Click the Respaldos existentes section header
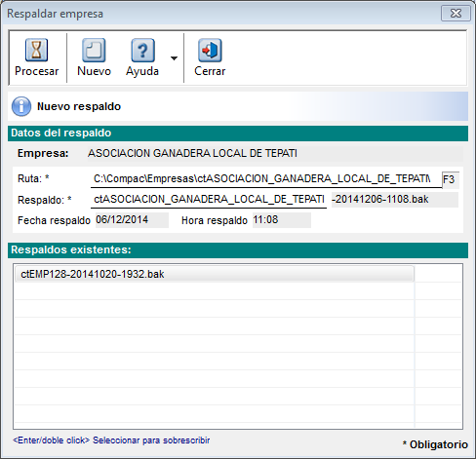This screenshot has width=476, height=459. click(238, 250)
